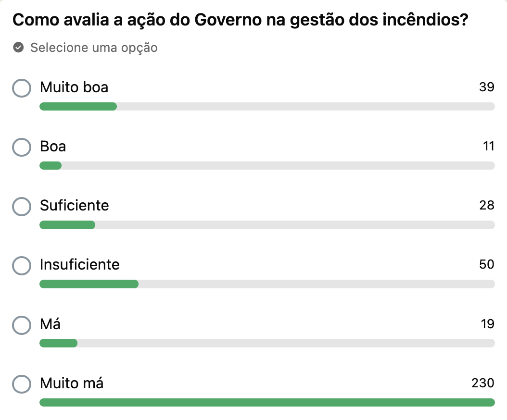Click the 'Insuficiente' option label text
This screenshot has height=420, width=507.
pos(80,265)
